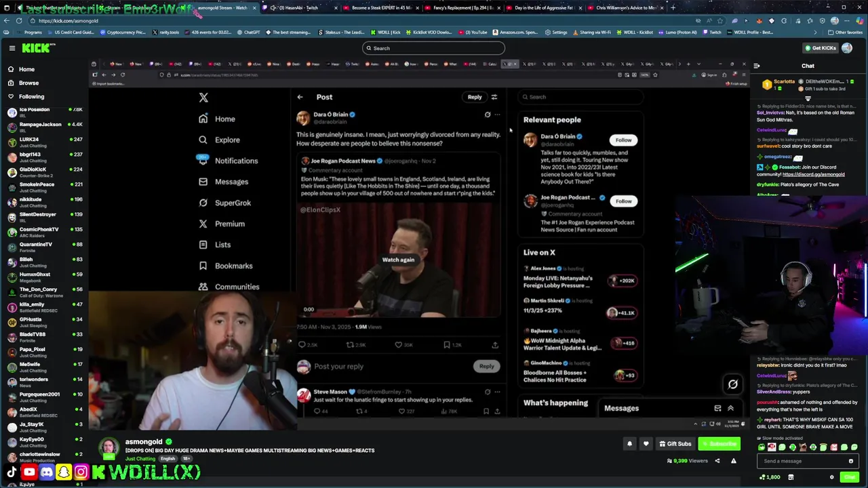Screen dimensions: 868x488
Task: Switch to HasanAbi Twitch browser tab
Action: (x=298, y=7)
